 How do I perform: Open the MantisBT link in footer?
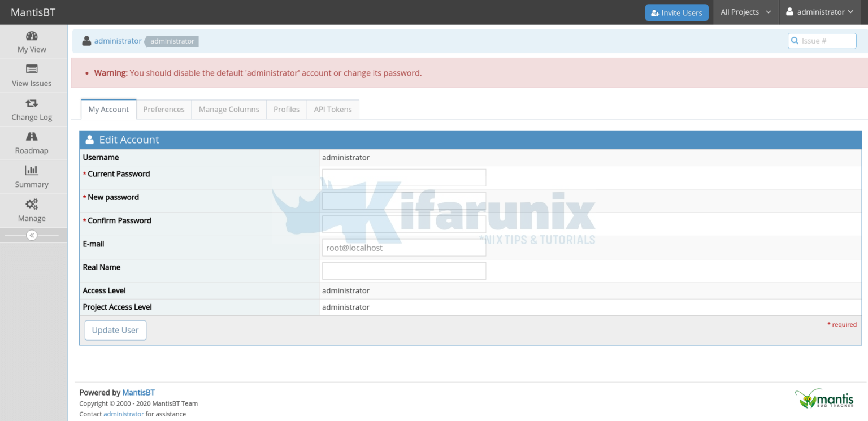138,392
